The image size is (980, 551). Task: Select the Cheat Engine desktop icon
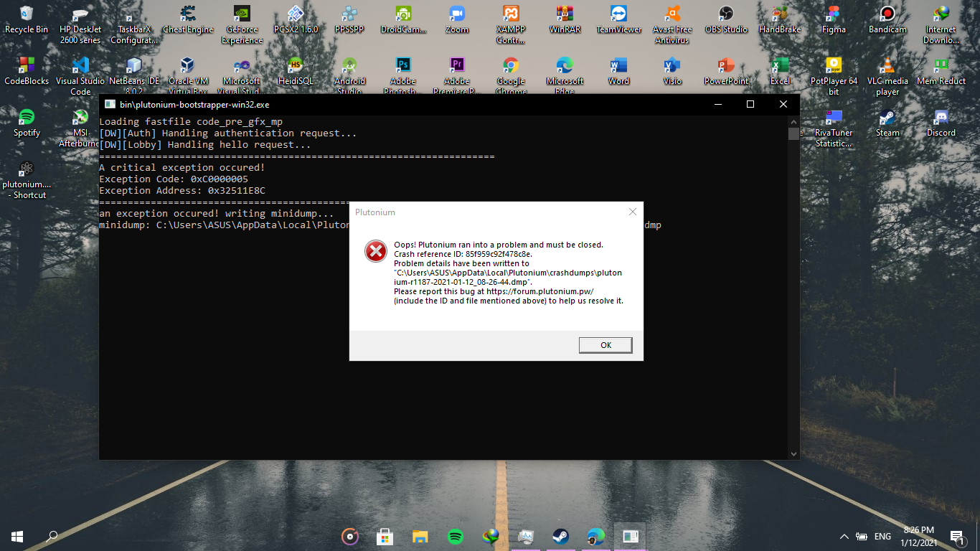click(x=188, y=20)
